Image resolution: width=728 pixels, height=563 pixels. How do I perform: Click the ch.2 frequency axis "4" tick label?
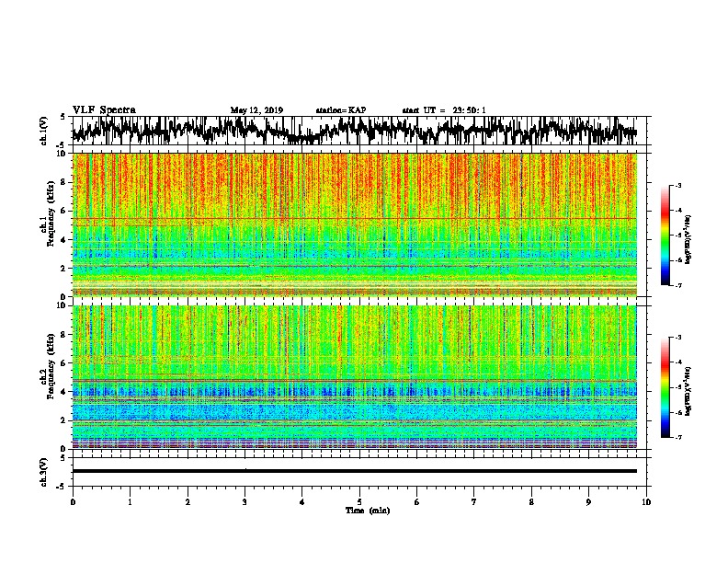(x=63, y=392)
